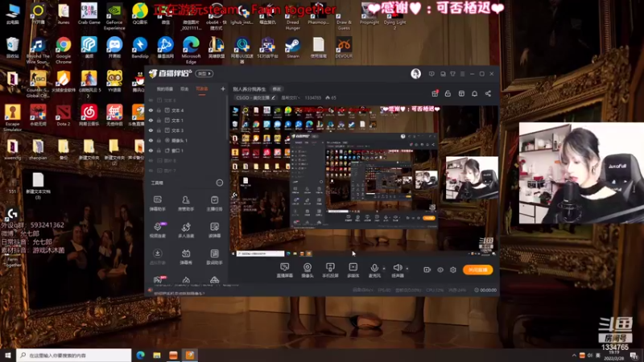Click the share icon in stream header
644x362 pixels.
tap(488, 93)
